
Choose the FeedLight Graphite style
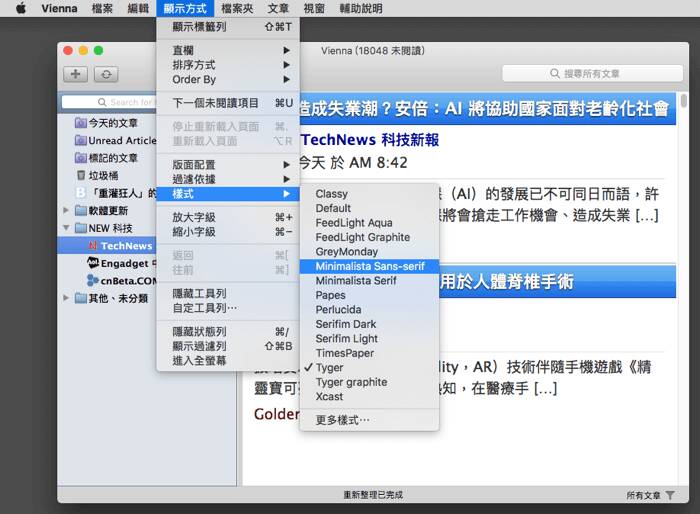click(370, 237)
